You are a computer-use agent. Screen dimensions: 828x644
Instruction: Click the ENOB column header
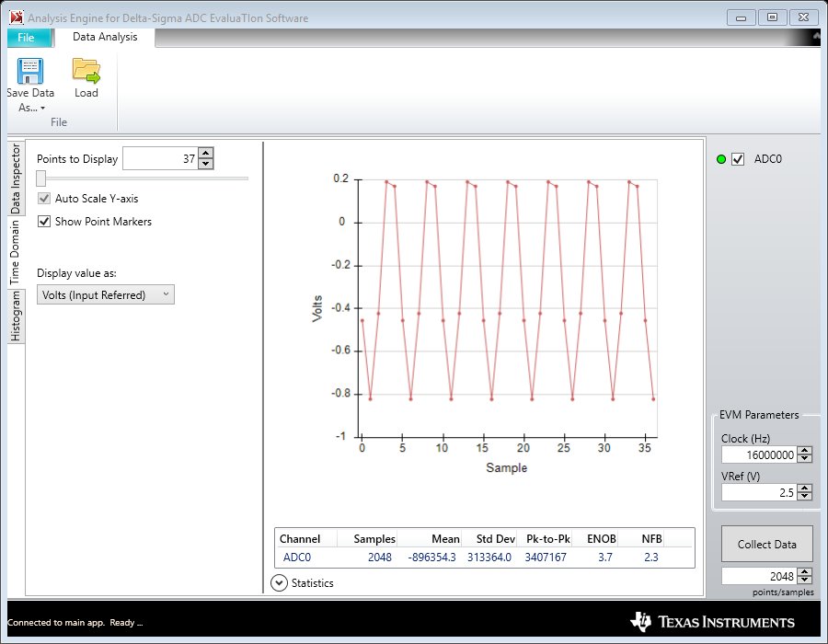point(602,538)
